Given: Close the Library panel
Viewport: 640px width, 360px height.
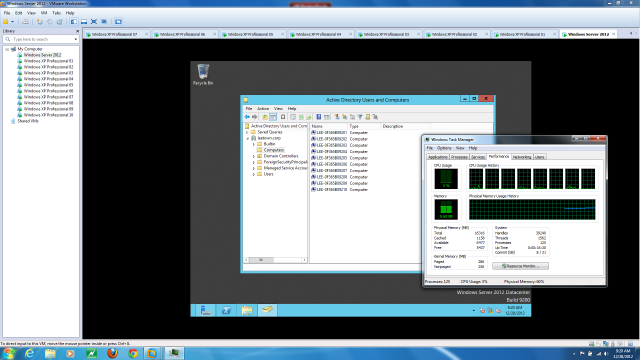Looking at the screenshot, I should (x=77, y=31).
